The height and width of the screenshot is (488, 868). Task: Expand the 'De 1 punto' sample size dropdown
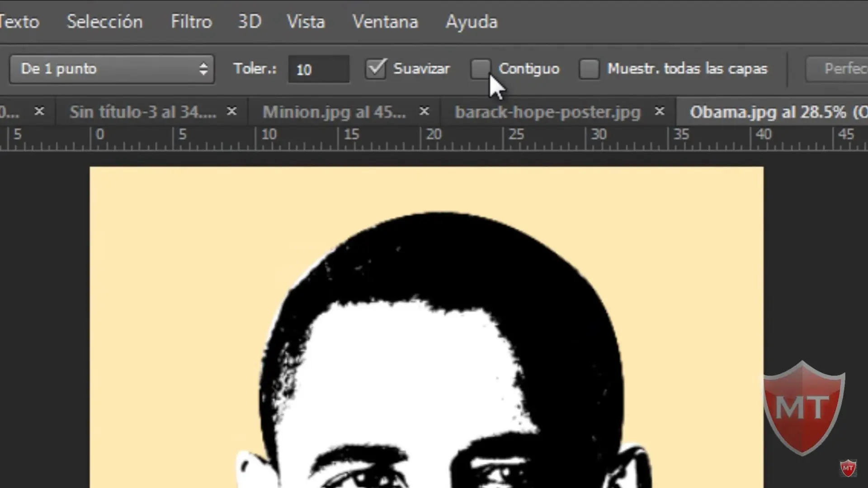[112, 69]
